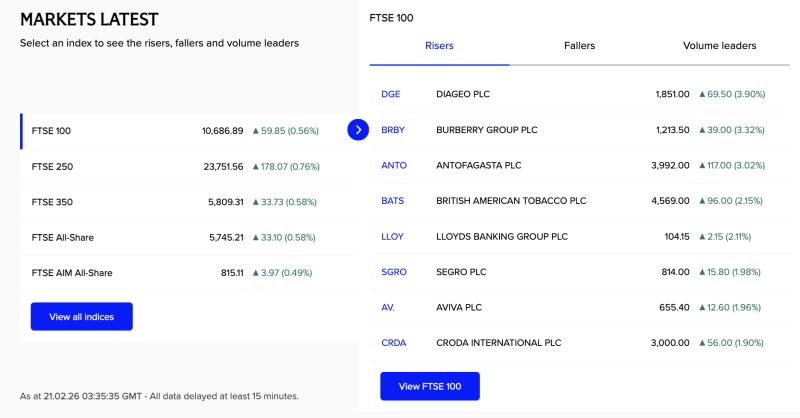Click the 96.00 (2.15%) riser change
Viewport: 800px width, 418px height.
(731, 201)
